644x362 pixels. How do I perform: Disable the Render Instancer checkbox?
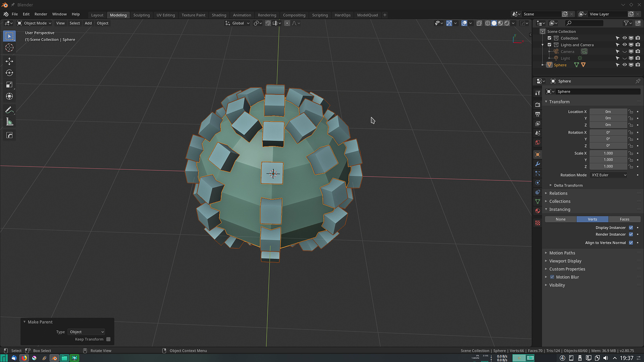[631, 235]
